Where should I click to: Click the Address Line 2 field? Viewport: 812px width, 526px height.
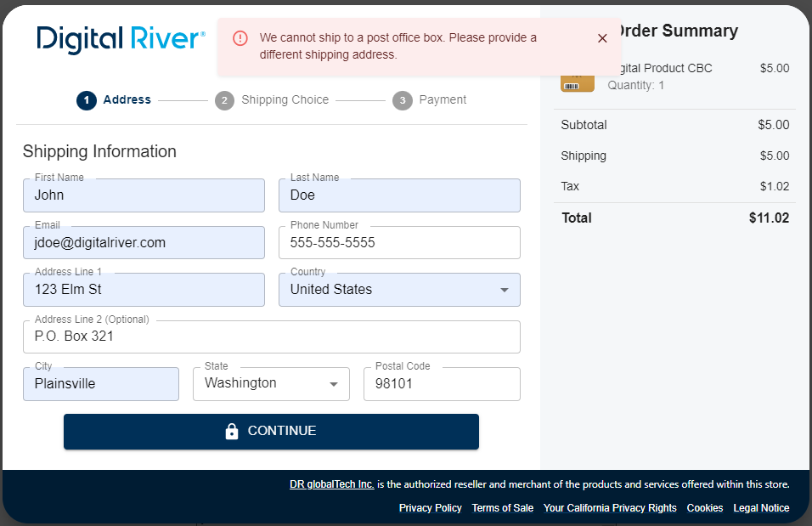(x=271, y=337)
